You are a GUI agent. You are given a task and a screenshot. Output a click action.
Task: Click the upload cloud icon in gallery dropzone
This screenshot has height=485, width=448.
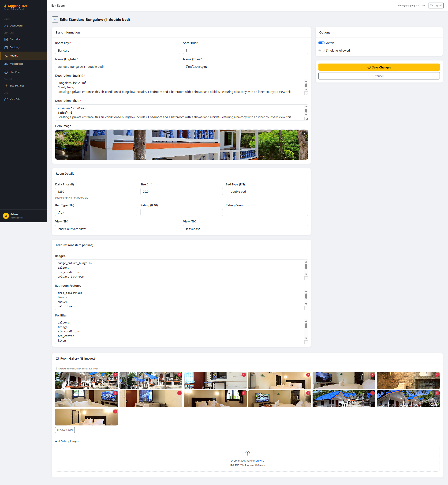click(x=247, y=453)
